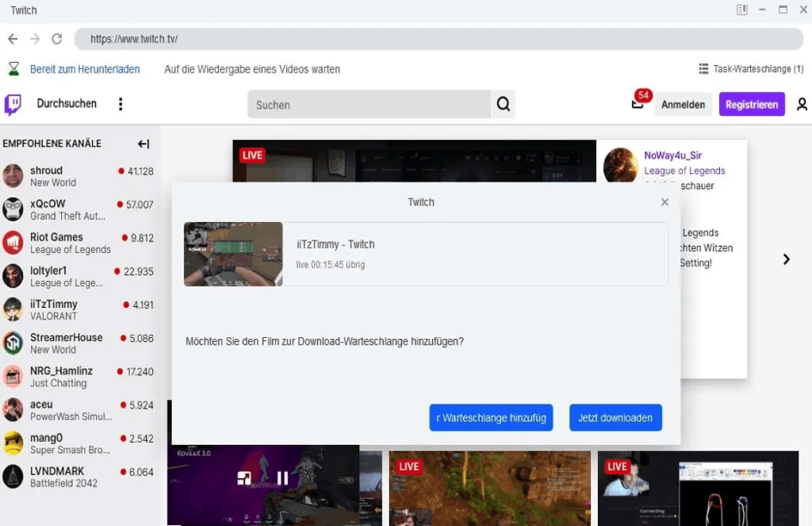
Task: Reload the page with refresh icon
Action: click(x=56, y=39)
